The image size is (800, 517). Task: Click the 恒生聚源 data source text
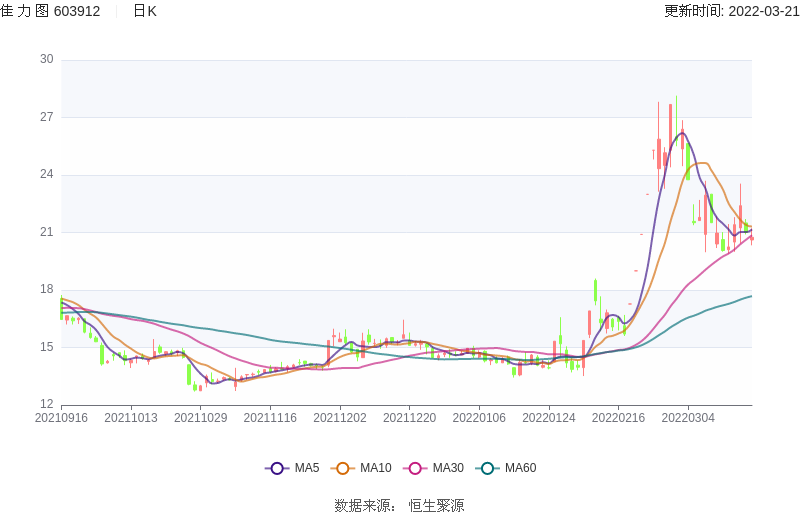tap(436, 506)
